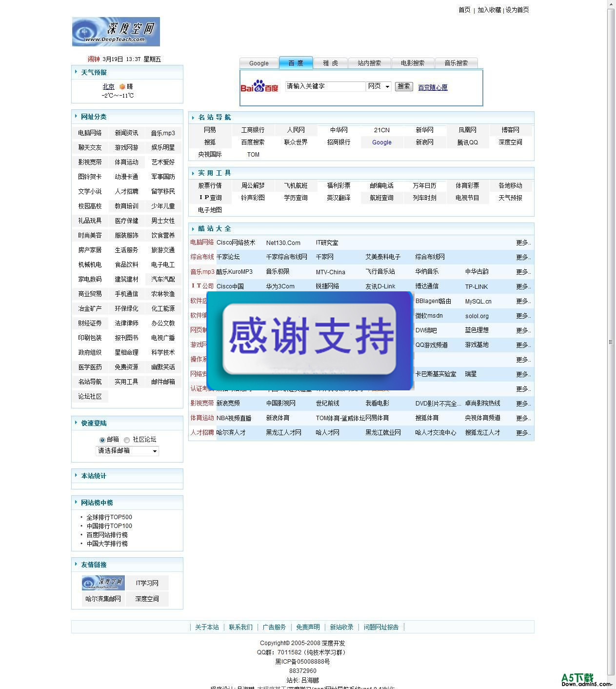
Task: Click the DeepTeach site logo banner
Action: point(116,32)
